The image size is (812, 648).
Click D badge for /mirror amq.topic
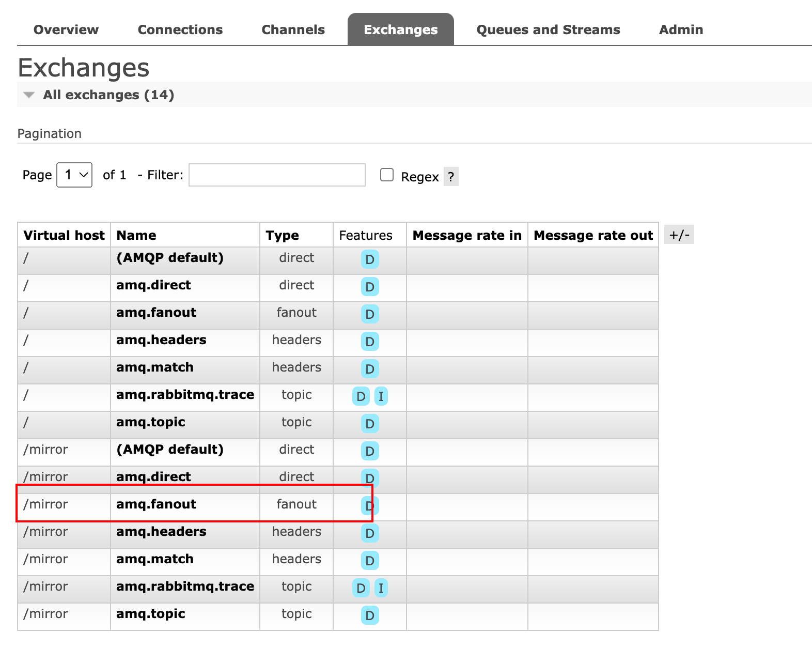[370, 615]
